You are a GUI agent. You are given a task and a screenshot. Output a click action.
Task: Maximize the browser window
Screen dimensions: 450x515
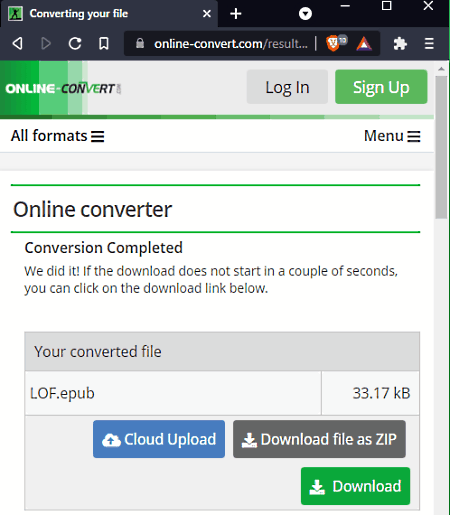coord(386,6)
